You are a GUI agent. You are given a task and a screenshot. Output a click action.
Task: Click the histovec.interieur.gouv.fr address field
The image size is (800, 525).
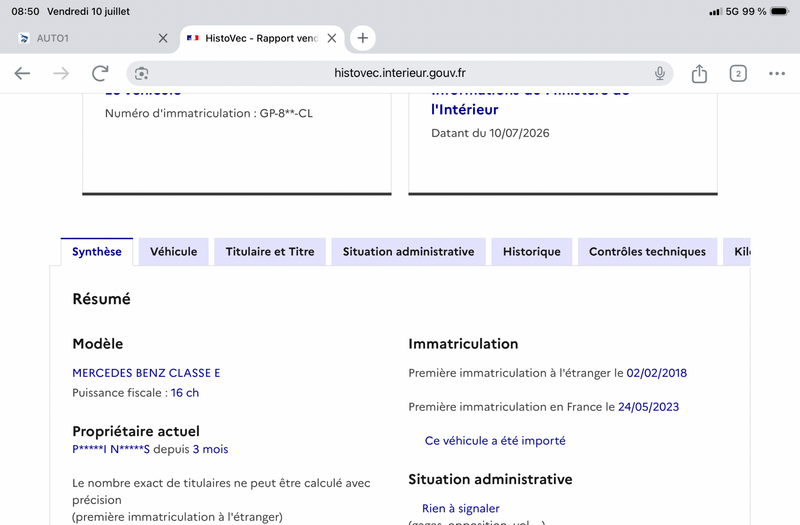point(399,73)
